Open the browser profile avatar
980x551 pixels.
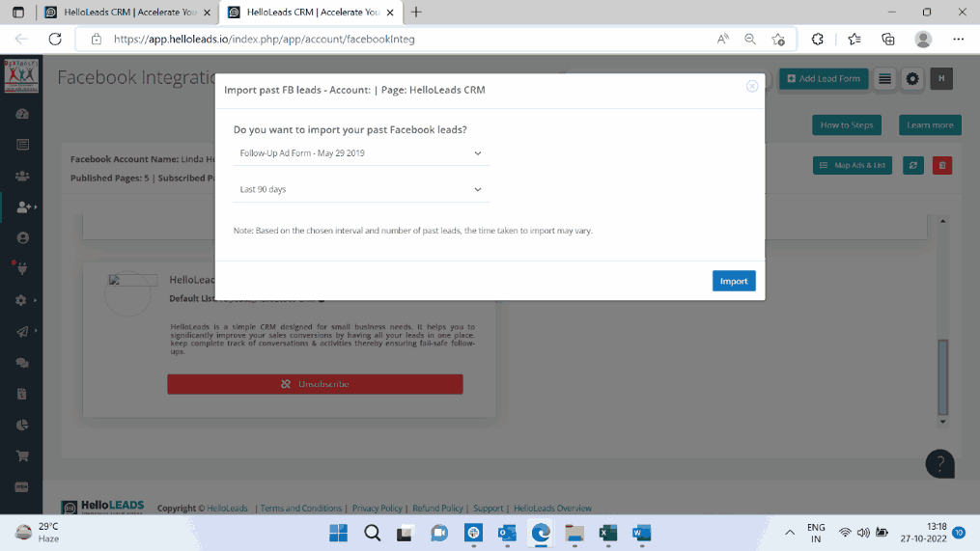coord(923,39)
